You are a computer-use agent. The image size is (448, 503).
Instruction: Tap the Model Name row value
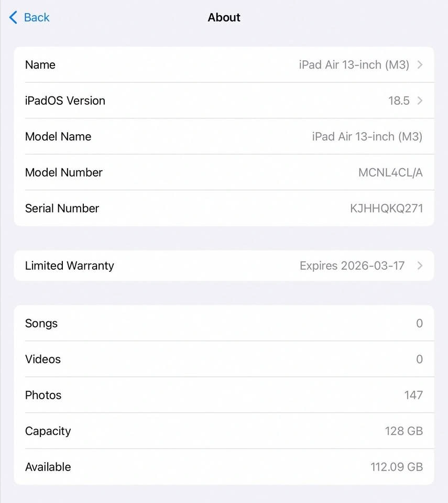[367, 137]
